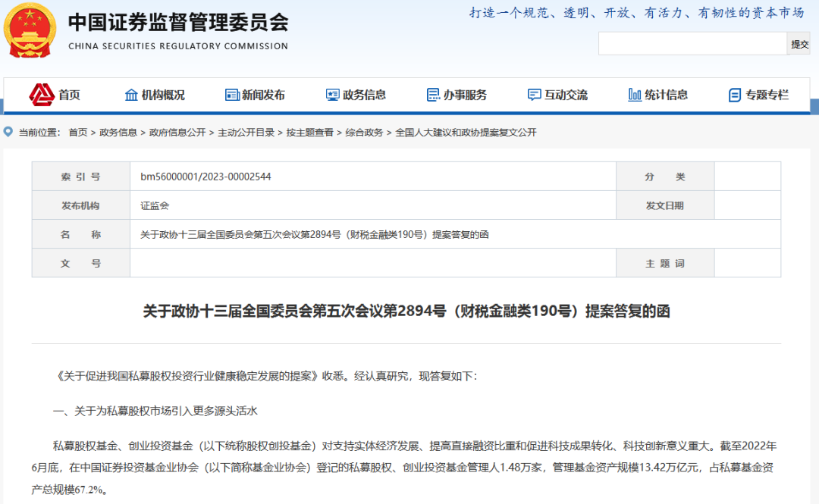Image resolution: width=819 pixels, height=504 pixels.
Task: Click the red triangle home icon
Action: point(42,95)
